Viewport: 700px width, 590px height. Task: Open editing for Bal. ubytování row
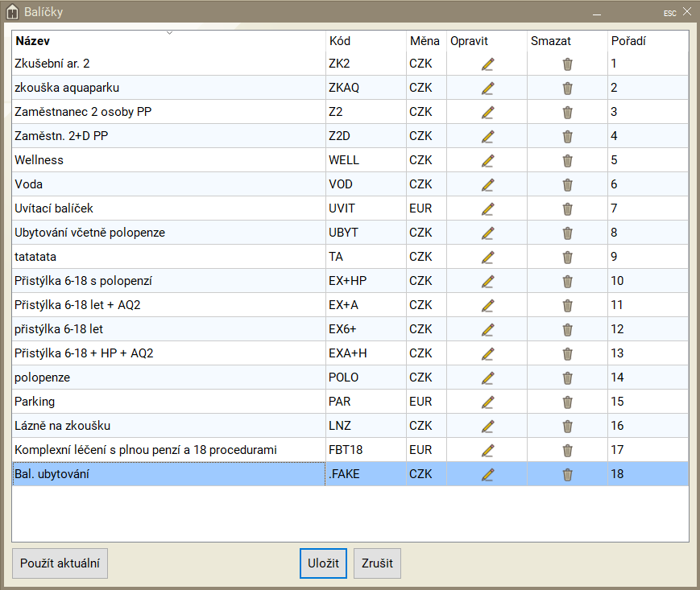pyautogui.click(x=487, y=474)
